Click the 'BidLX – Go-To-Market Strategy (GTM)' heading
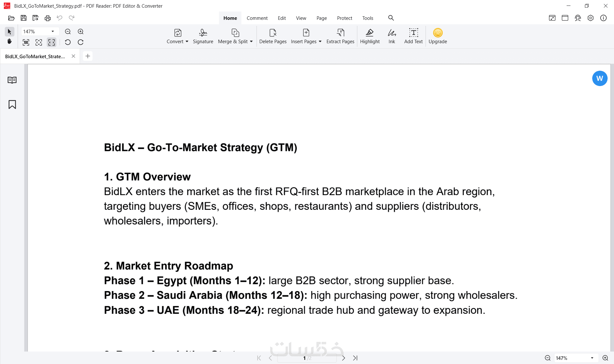Viewport: 614px width, 364px height. click(200, 147)
